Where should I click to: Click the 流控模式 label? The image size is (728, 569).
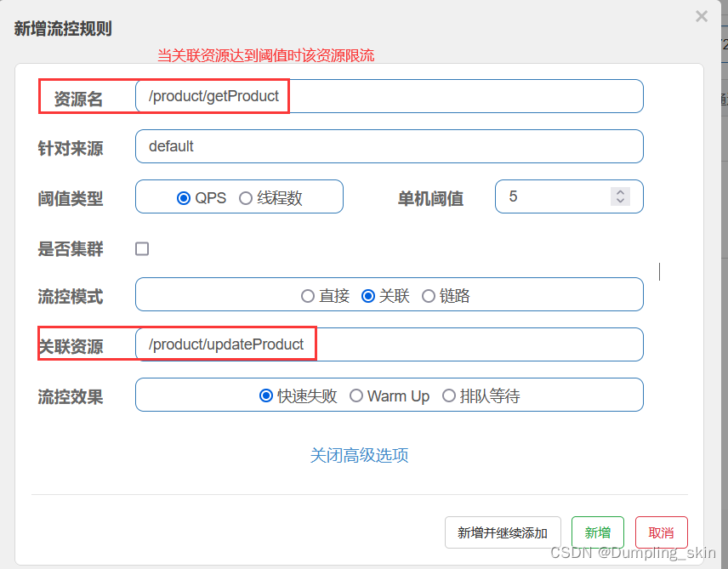point(70,297)
